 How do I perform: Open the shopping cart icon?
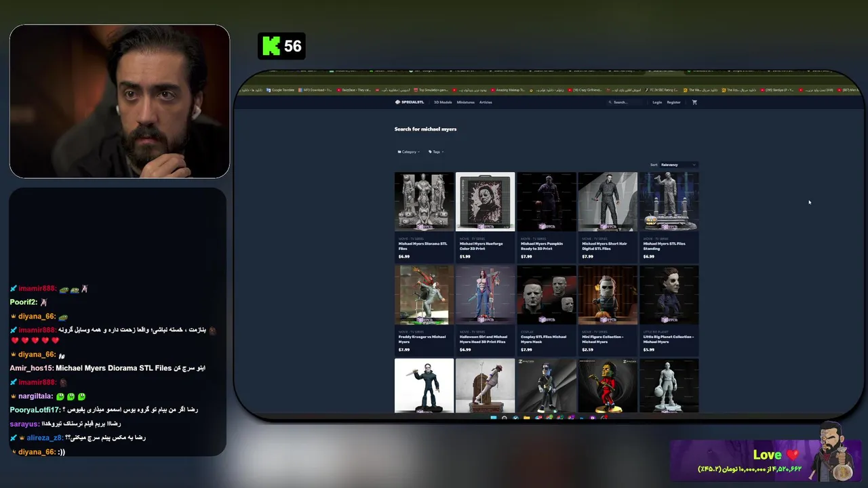point(694,102)
